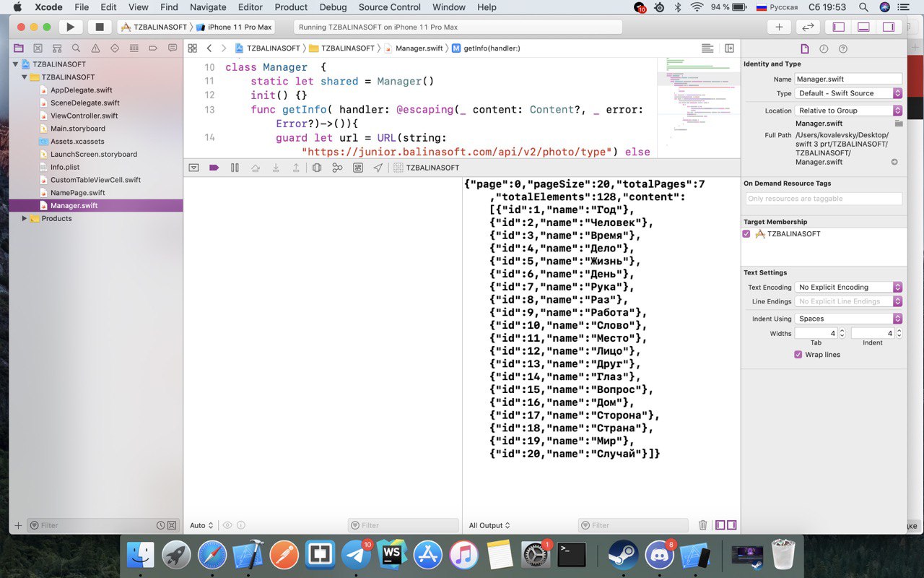This screenshot has height=578, width=924.
Task: Open editor options lines icon
Action: (707, 48)
